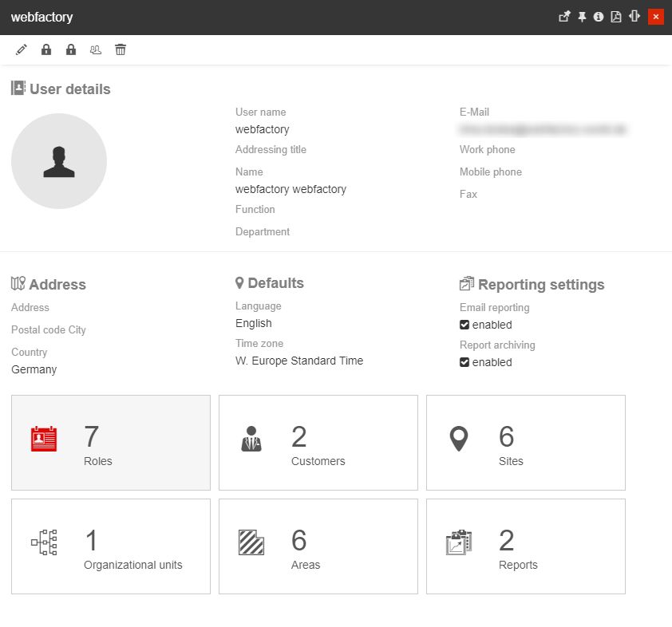Click the pencil edit icon
Screen dimensions: 672x627
22,50
